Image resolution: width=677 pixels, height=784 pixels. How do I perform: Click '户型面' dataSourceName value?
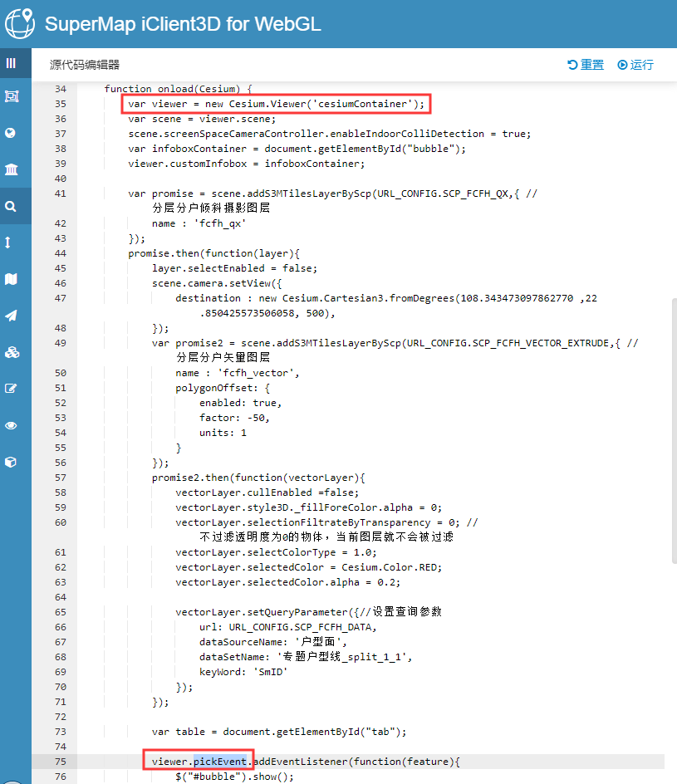(x=318, y=641)
